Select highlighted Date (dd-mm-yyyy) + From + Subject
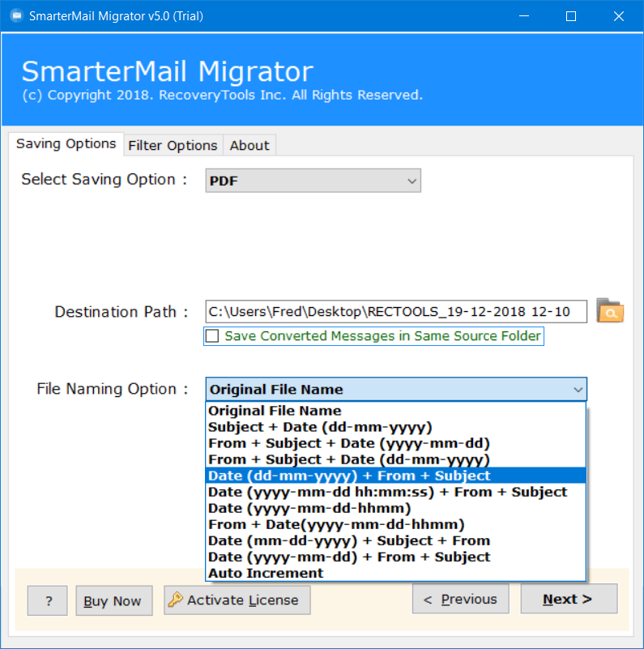644x649 pixels. click(x=395, y=476)
